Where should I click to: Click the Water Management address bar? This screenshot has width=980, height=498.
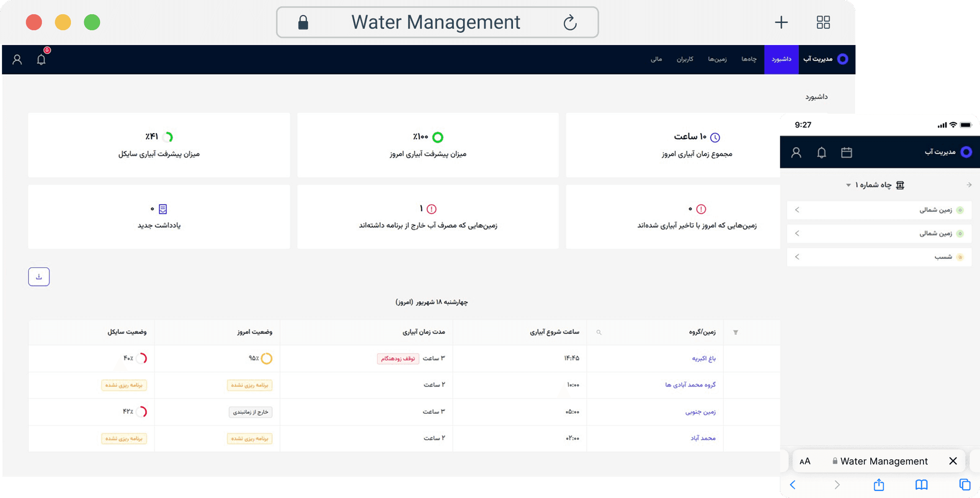tap(437, 22)
